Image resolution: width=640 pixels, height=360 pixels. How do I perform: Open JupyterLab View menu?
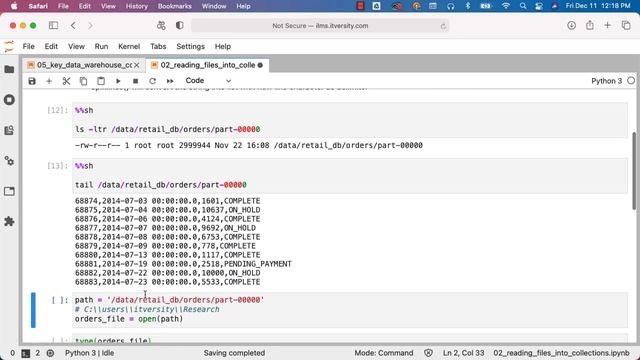point(76,47)
